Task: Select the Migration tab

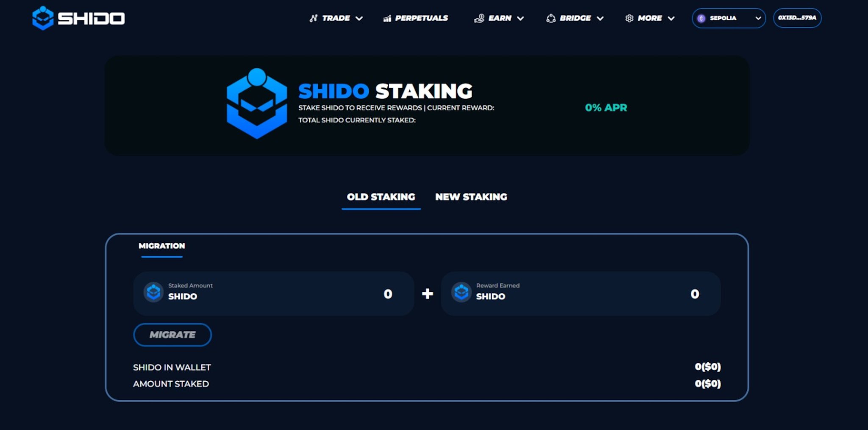Action: [161, 246]
